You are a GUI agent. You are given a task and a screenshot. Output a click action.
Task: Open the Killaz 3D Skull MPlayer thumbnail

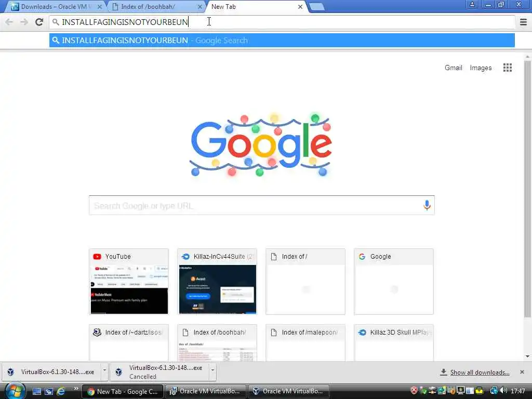tap(394, 343)
